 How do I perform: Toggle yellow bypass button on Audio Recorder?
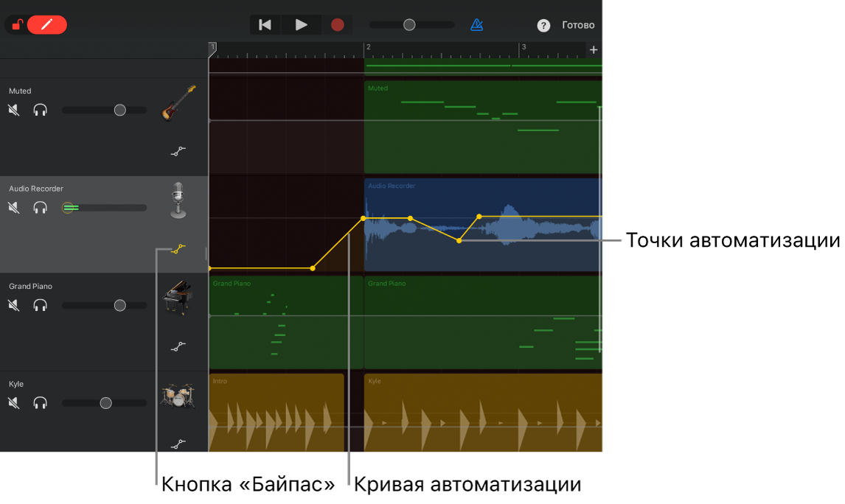coord(178,249)
